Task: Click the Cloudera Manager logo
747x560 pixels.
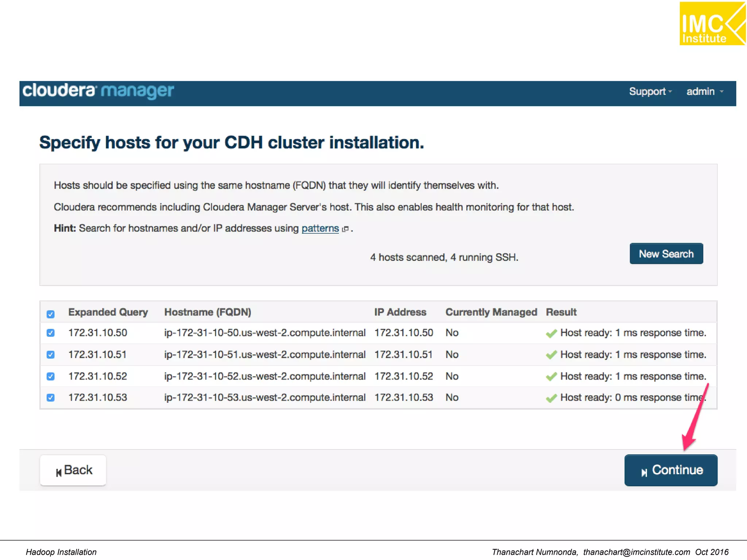Action: 98,91
